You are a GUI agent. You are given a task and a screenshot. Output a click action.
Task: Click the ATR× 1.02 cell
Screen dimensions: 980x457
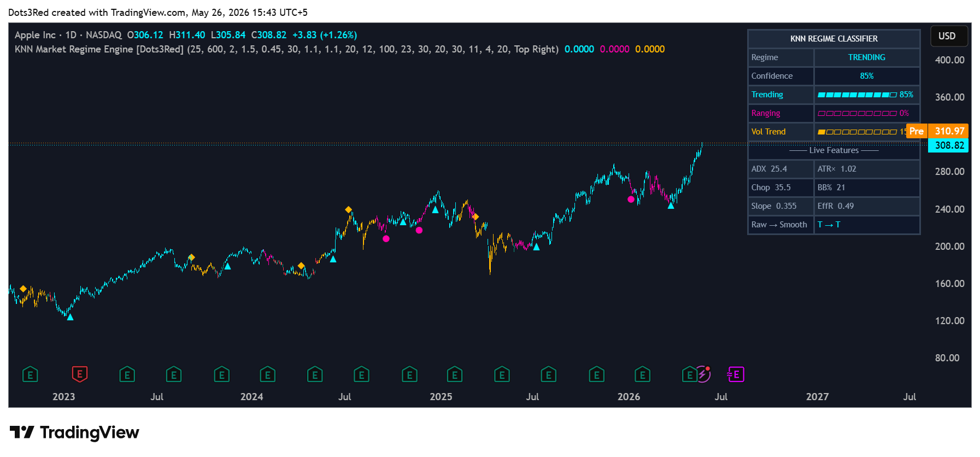867,169
